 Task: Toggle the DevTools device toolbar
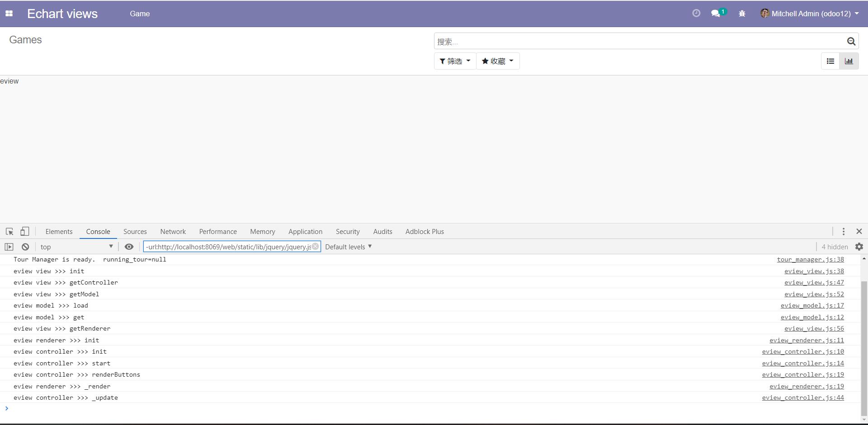[x=25, y=232]
